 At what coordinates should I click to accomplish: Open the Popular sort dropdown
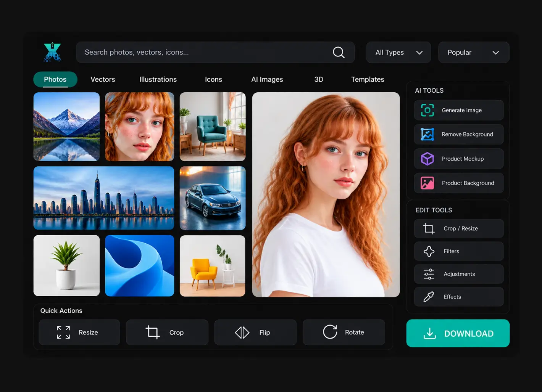coord(474,52)
